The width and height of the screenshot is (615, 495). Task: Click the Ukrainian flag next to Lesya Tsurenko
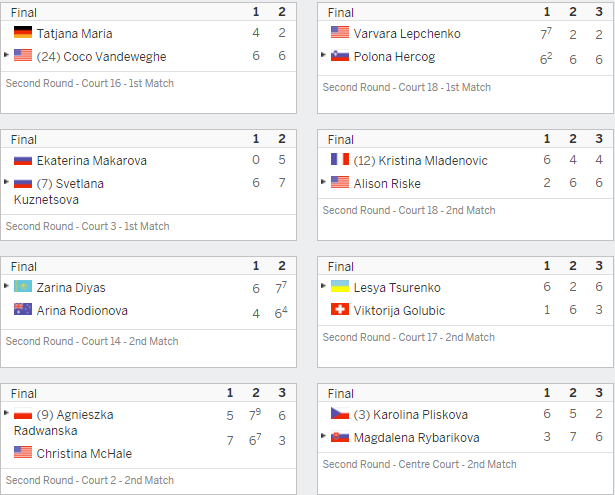tap(340, 286)
